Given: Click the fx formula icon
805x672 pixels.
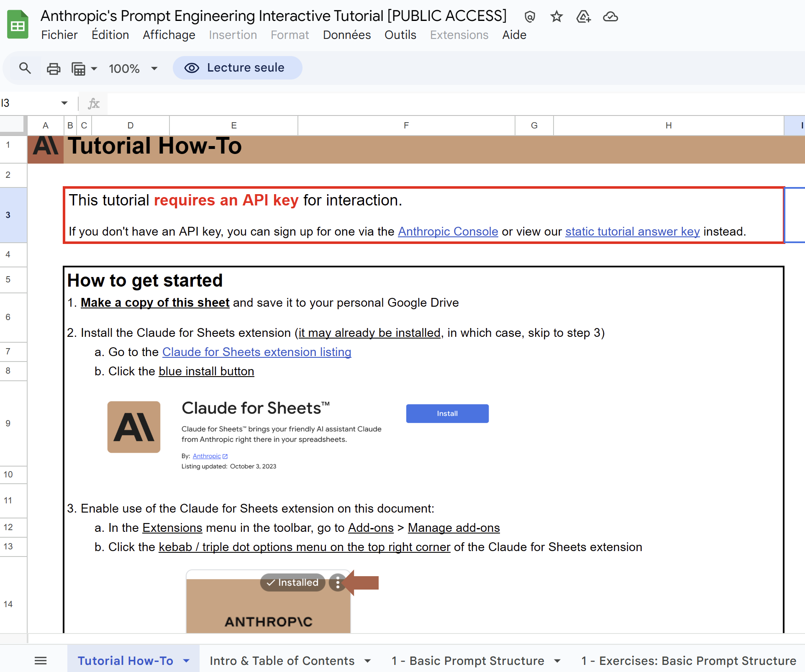Looking at the screenshot, I should point(94,103).
